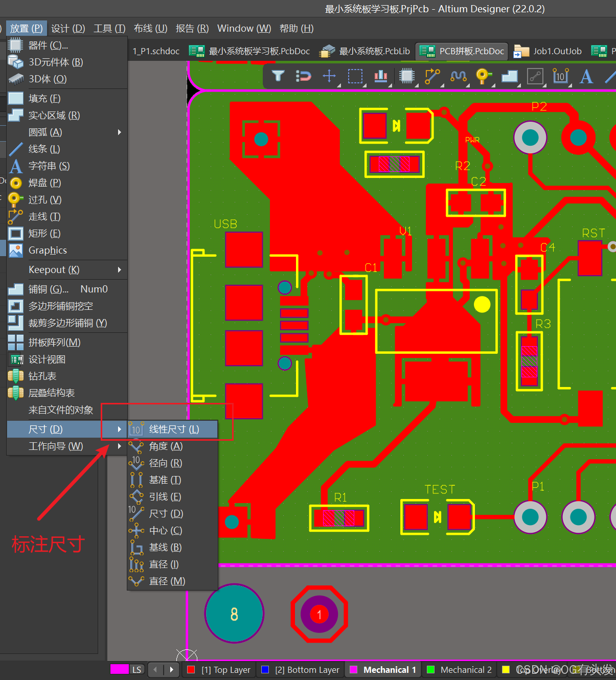Click the Align objects bar-chart icon
Screen dimensions: 616x680
point(381,76)
